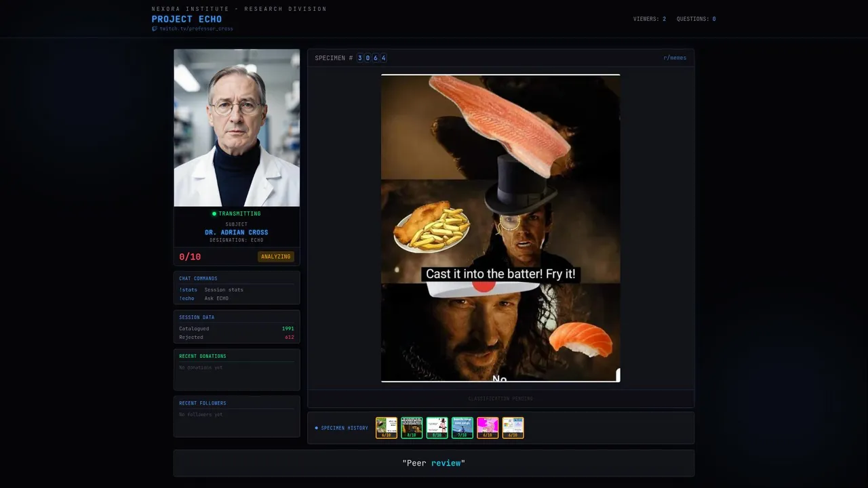Click the portrait of Dr. Adrian Cross
The height and width of the screenshot is (488, 868).
(x=237, y=127)
